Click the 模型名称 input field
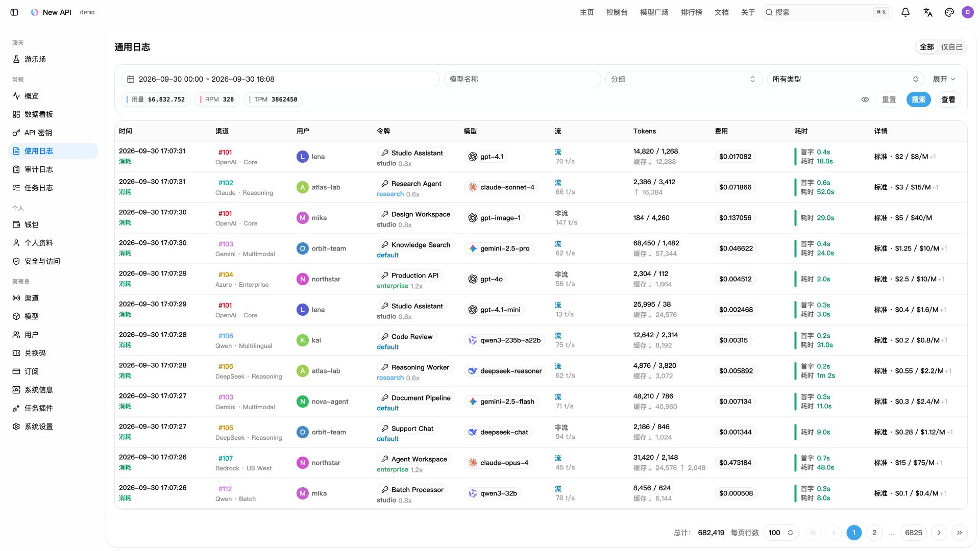The height and width of the screenshot is (551, 980). click(522, 79)
